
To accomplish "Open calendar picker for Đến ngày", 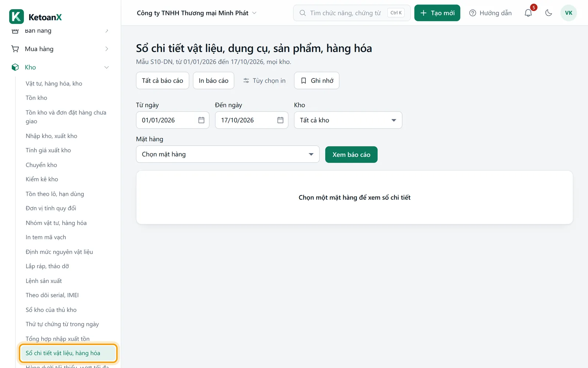I will click(280, 120).
